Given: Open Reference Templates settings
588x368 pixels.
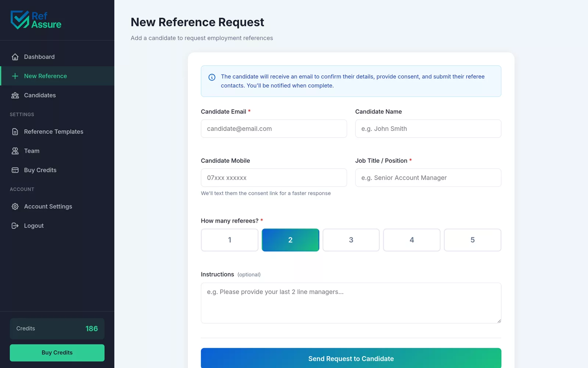Looking at the screenshot, I should pos(57,132).
